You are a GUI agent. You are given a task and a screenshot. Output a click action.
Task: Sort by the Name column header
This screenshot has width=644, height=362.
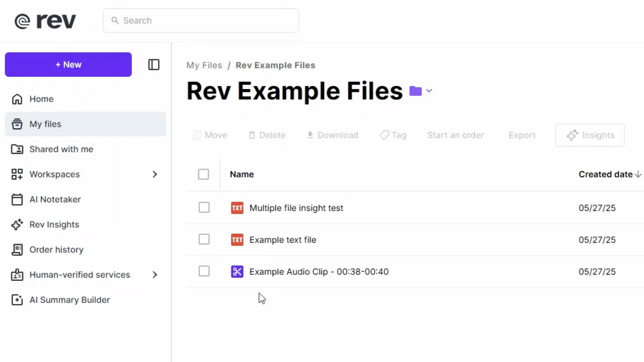(242, 174)
